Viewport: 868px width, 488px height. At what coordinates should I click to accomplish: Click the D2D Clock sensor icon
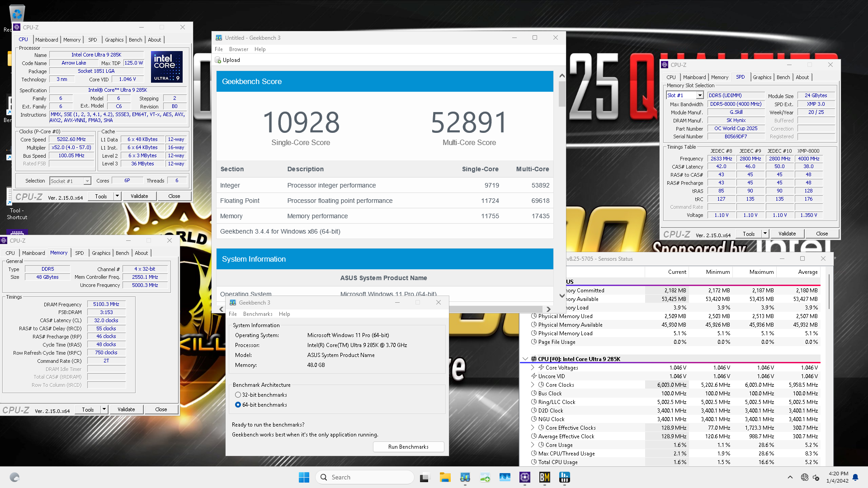534,411
